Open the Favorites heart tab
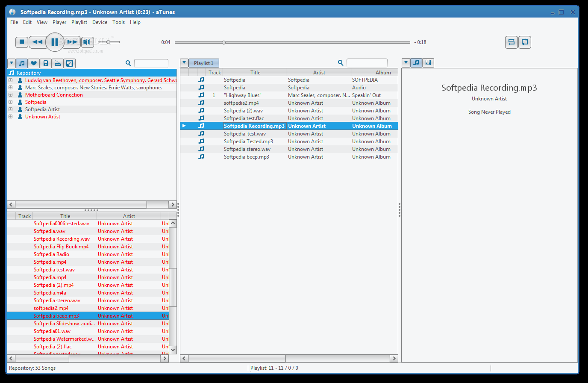This screenshot has height=383, width=588. 34,63
